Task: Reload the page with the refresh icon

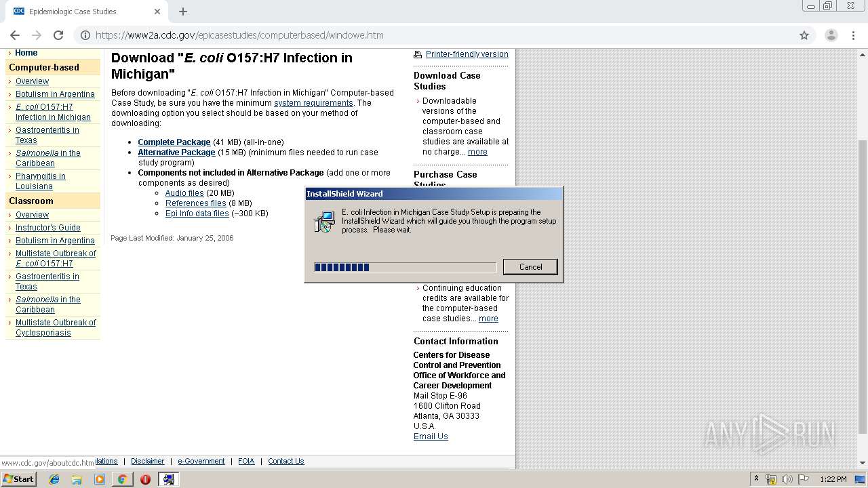Action: [x=58, y=35]
